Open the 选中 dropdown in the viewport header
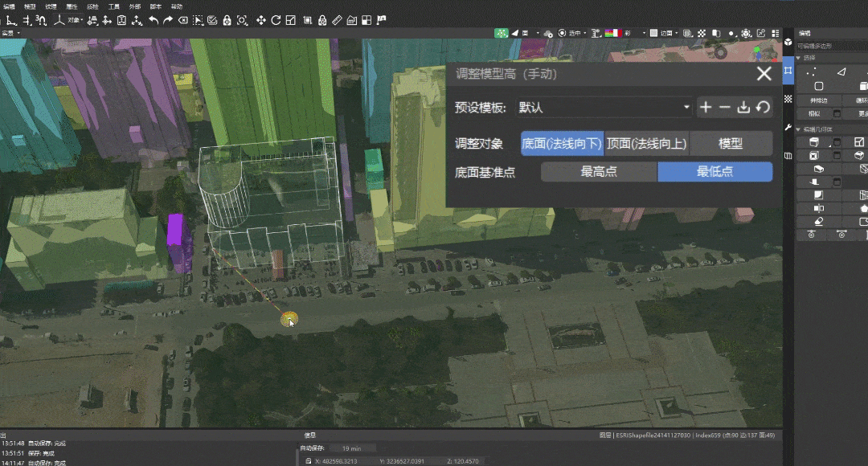 (575, 33)
